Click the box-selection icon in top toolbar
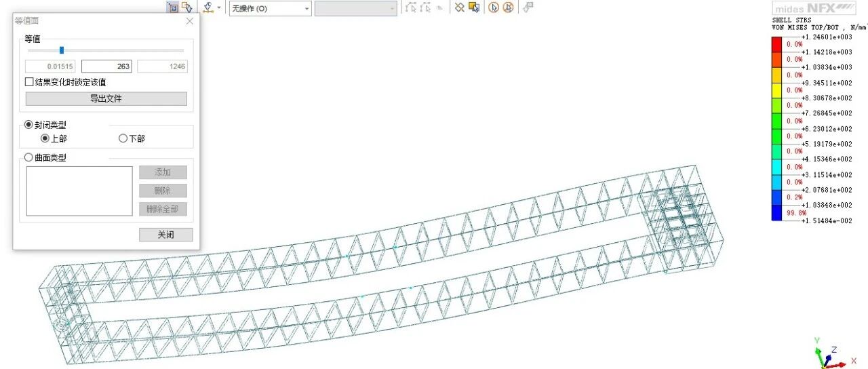This screenshot has height=369, width=868. point(173,7)
